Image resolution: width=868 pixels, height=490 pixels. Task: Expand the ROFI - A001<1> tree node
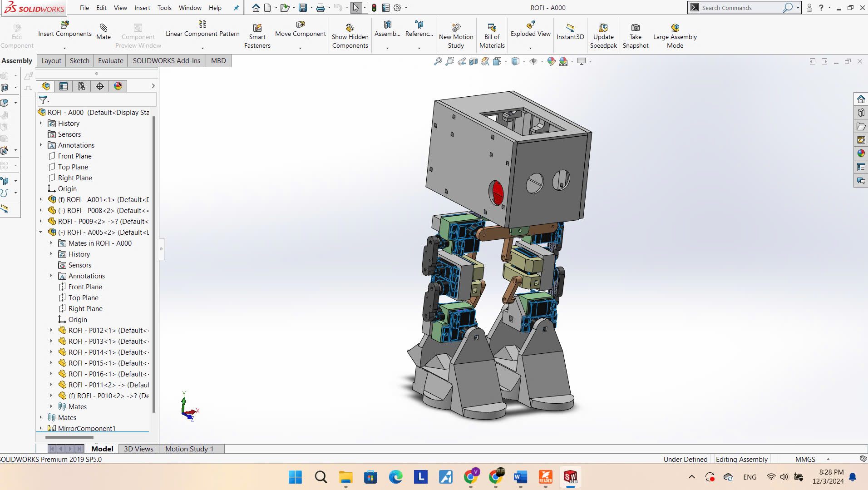(41, 199)
